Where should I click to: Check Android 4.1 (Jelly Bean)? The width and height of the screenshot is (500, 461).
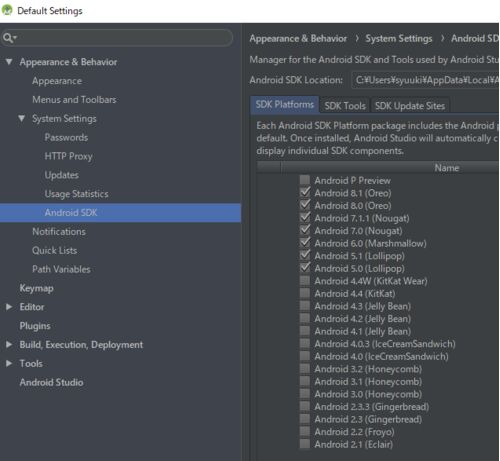(x=305, y=331)
